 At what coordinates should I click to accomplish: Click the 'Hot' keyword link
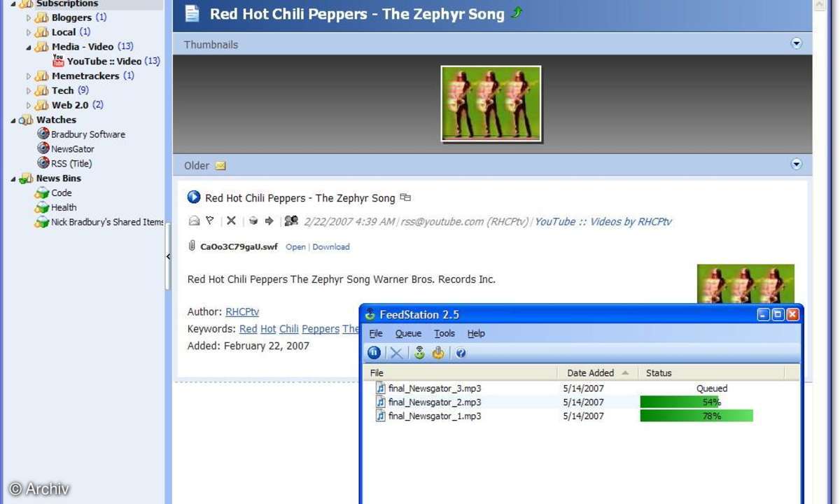coord(268,328)
